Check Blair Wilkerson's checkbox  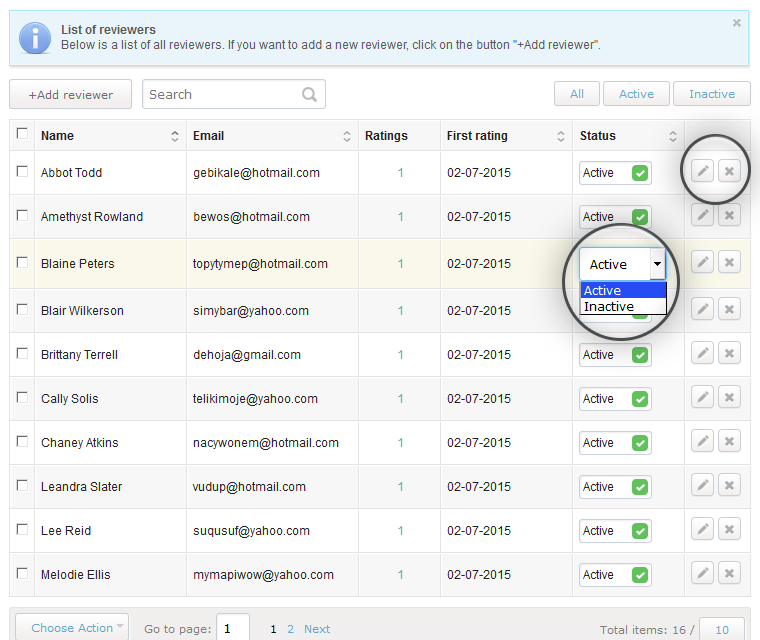[x=22, y=309]
